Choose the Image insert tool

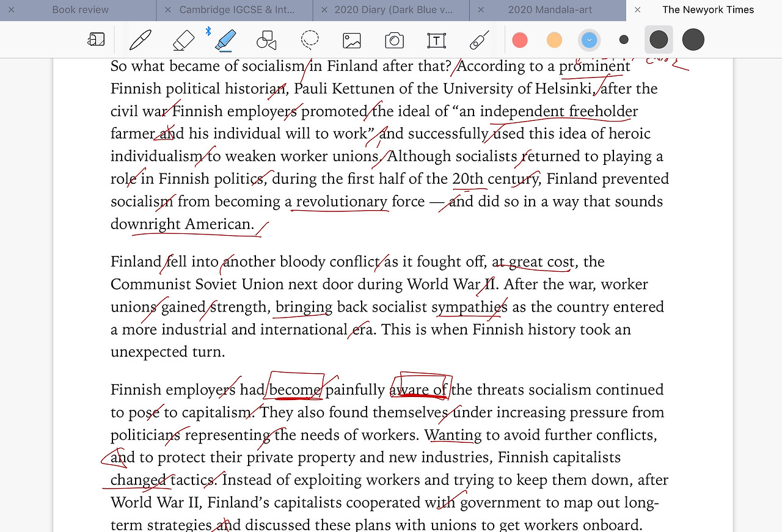(x=352, y=40)
